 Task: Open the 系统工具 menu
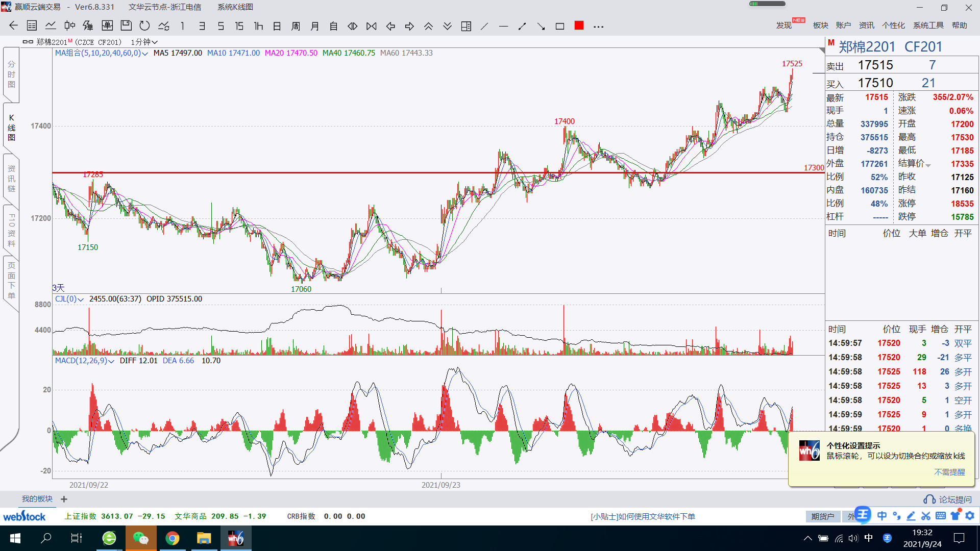click(928, 26)
